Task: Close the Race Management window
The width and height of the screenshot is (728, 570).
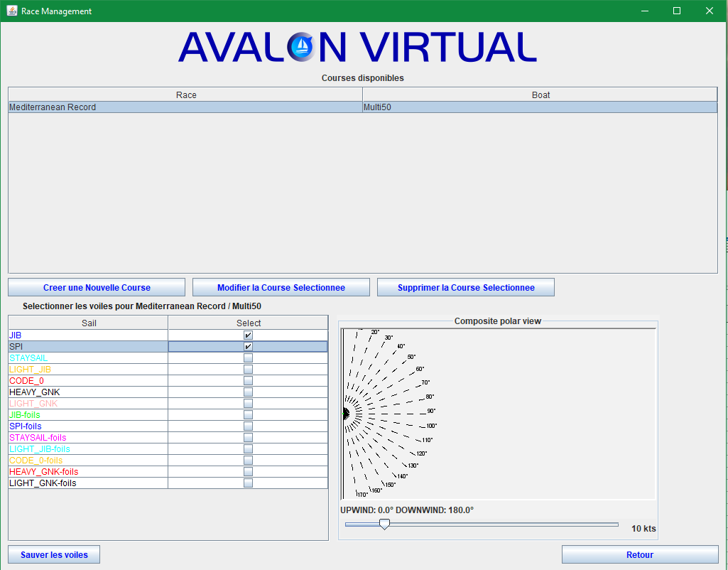Action: tap(710, 11)
